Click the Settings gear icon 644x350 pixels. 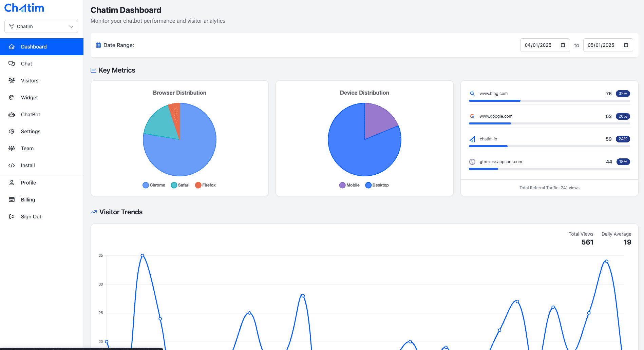point(12,131)
